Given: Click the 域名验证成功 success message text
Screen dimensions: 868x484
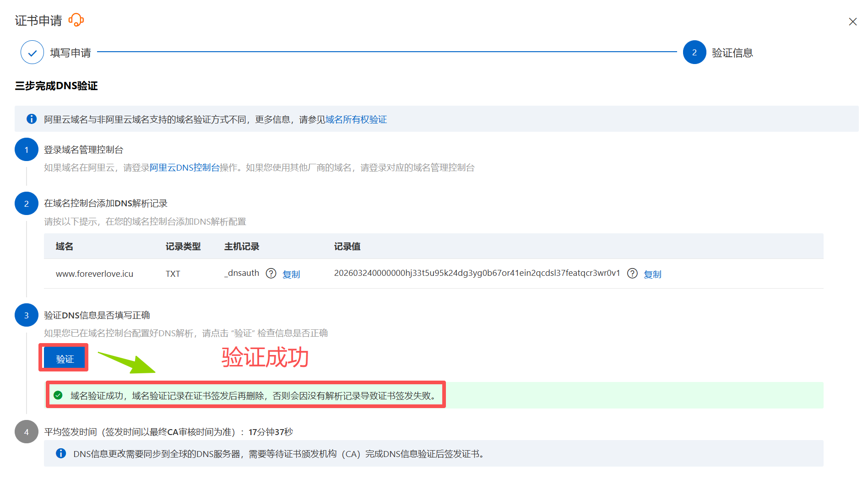Looking at the screenshot, I should pos(254,396).
